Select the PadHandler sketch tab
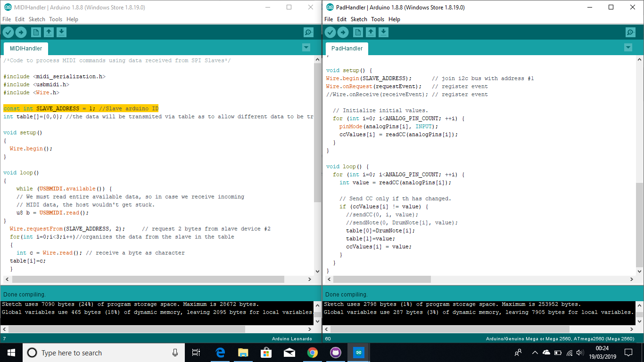This screenshot has width=644, height=362. (x=347, y=49)
